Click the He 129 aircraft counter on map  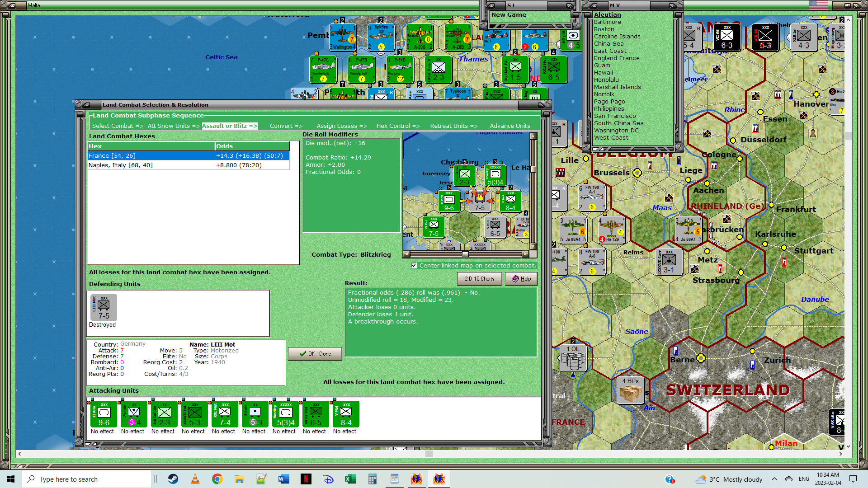click(612, 230)
